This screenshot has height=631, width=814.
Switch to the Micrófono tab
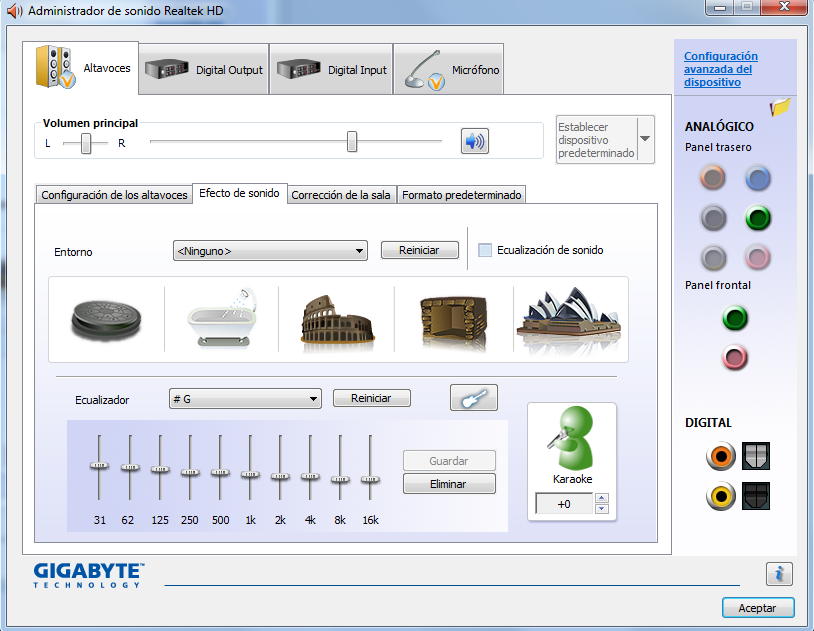coord(449,70)
